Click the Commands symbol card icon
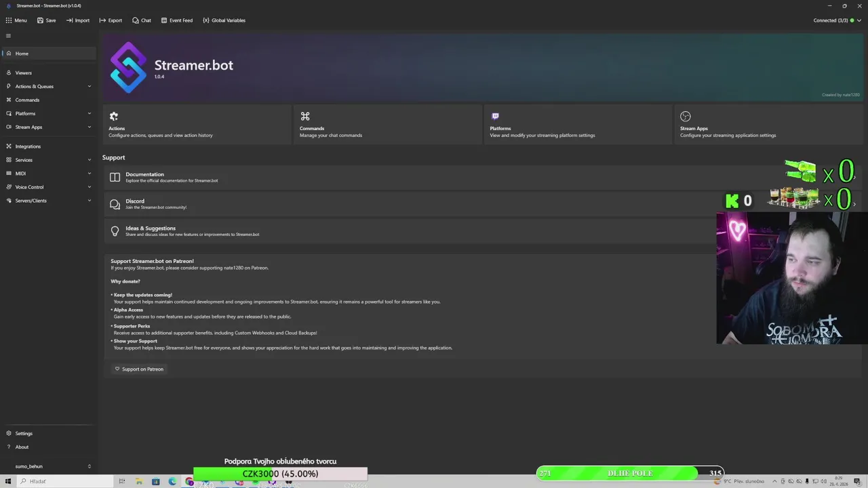 tap(305, 117)
